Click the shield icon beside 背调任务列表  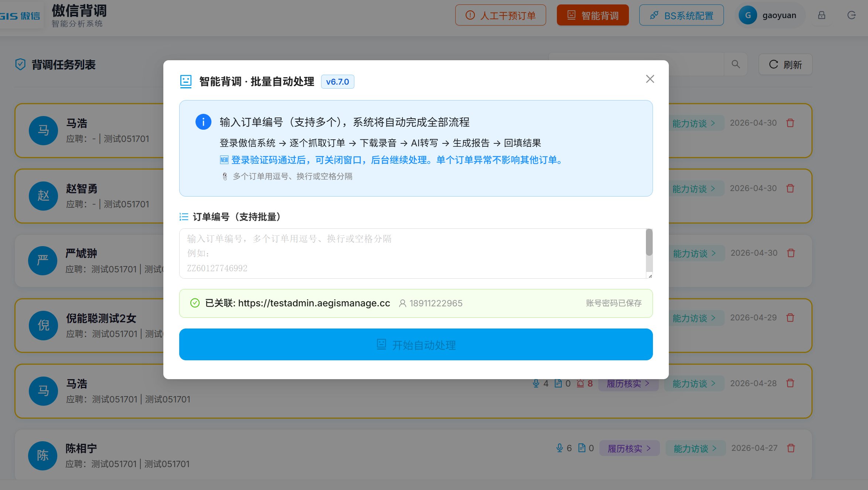coord(20,64)
